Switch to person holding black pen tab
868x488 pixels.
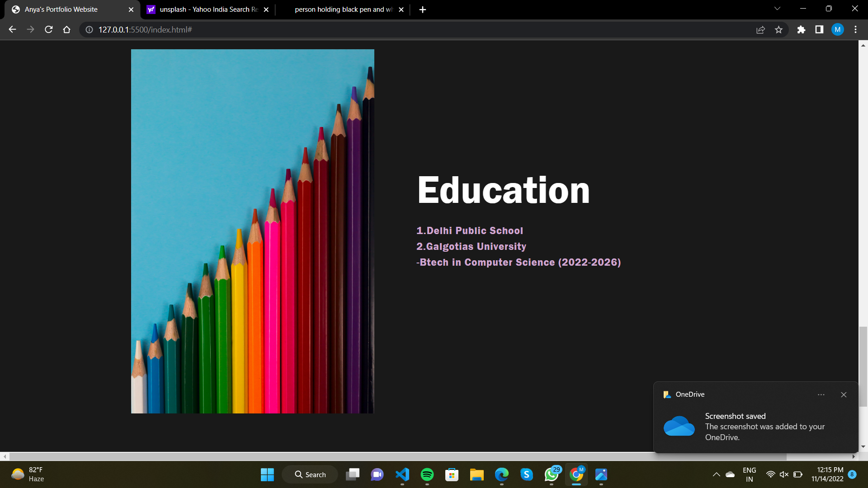343,9
